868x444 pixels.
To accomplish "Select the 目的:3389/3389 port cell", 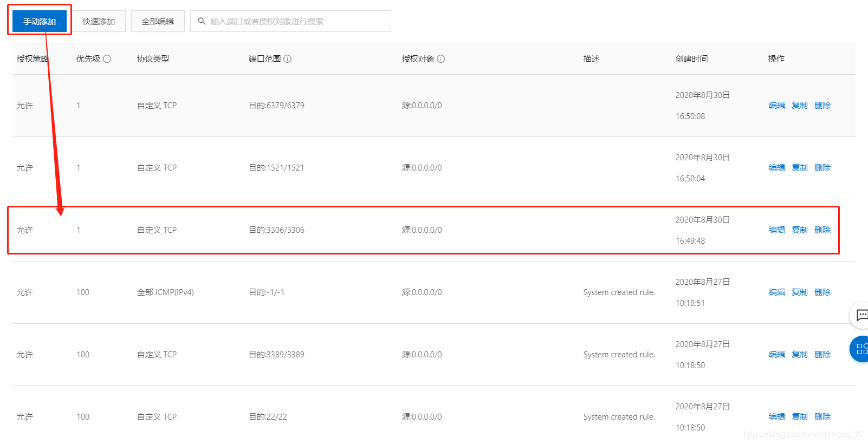I will tap(276, 354).
